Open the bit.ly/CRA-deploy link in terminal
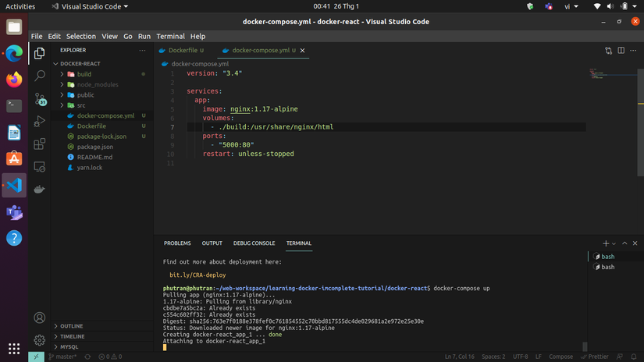The width and height of the screenshot is (644, 362). (197, 275)
